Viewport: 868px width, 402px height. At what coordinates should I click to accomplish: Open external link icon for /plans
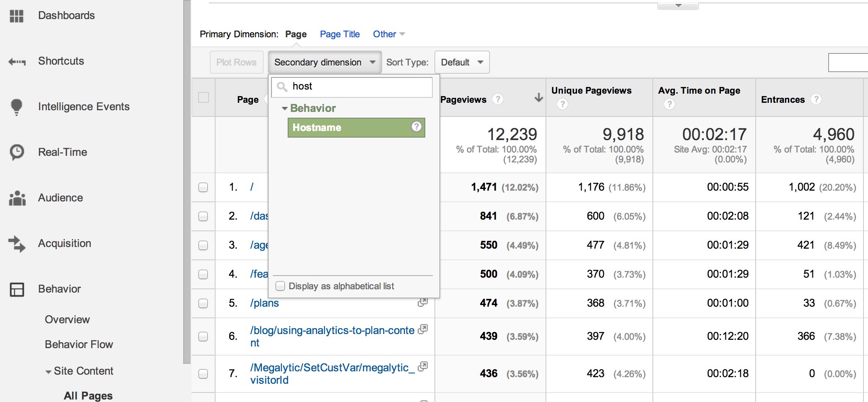click(422, 303)
